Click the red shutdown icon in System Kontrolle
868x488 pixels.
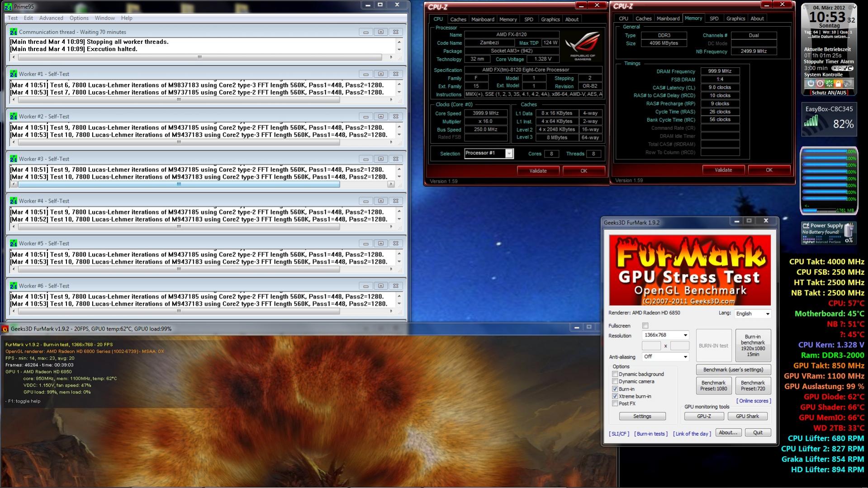click(820, 84)
